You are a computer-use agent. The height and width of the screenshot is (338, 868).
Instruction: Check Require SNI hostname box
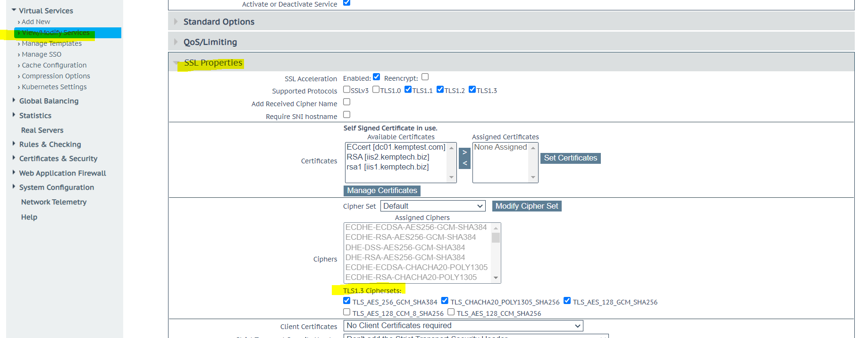[x=346, y=115]
